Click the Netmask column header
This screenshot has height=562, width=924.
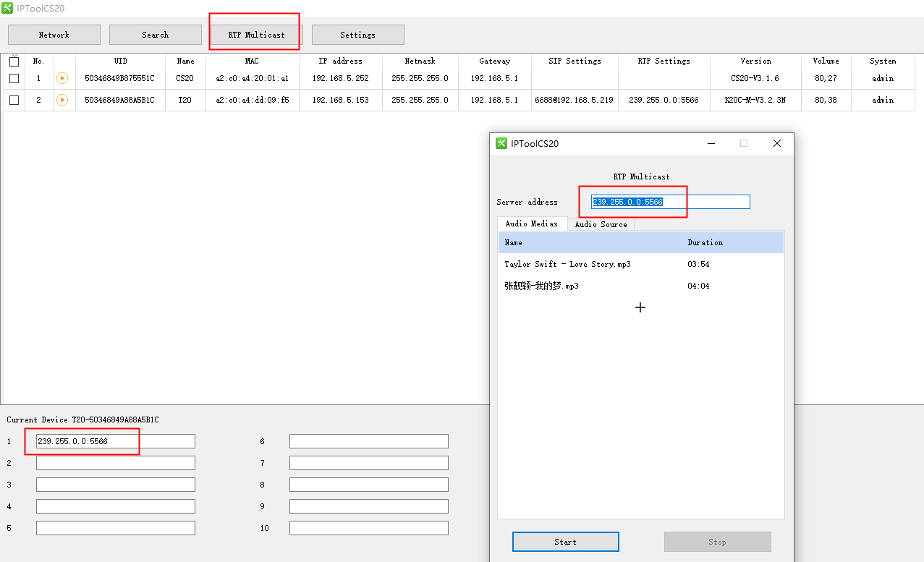(420, 61)
